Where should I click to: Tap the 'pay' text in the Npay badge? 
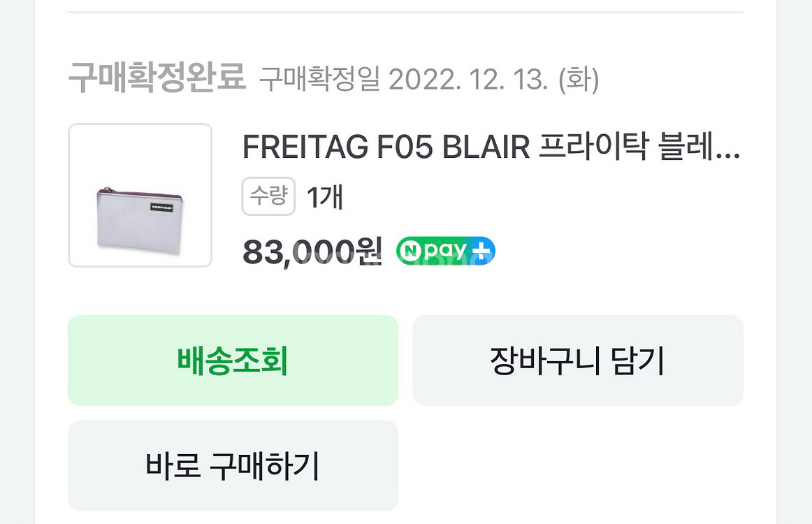tap(445, 252)
